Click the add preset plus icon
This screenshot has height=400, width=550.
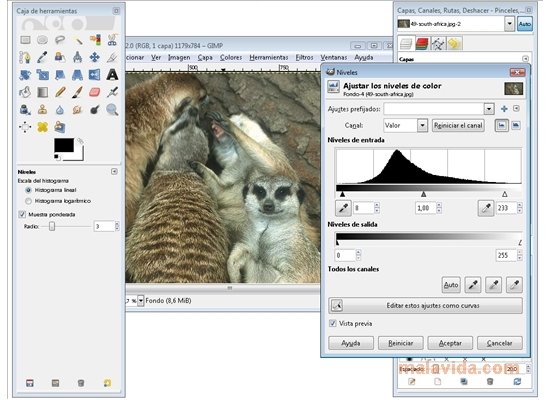(x=504, y=109)
